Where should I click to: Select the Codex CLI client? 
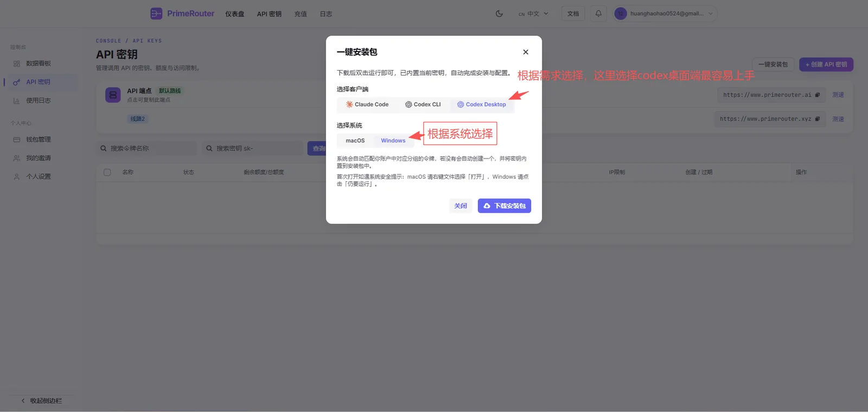[x=423, y=104]
